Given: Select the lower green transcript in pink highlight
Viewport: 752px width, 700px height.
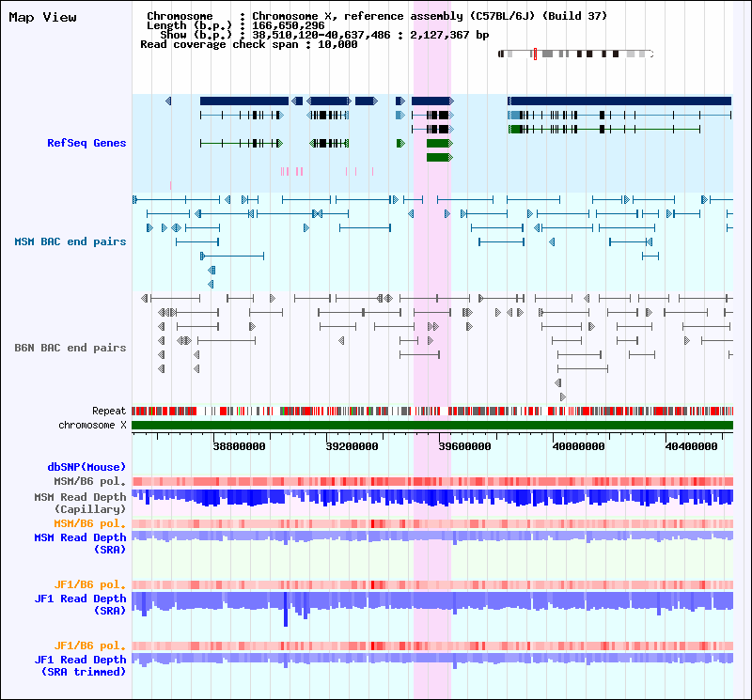Looking at the screenshot, I should (439, 157).
